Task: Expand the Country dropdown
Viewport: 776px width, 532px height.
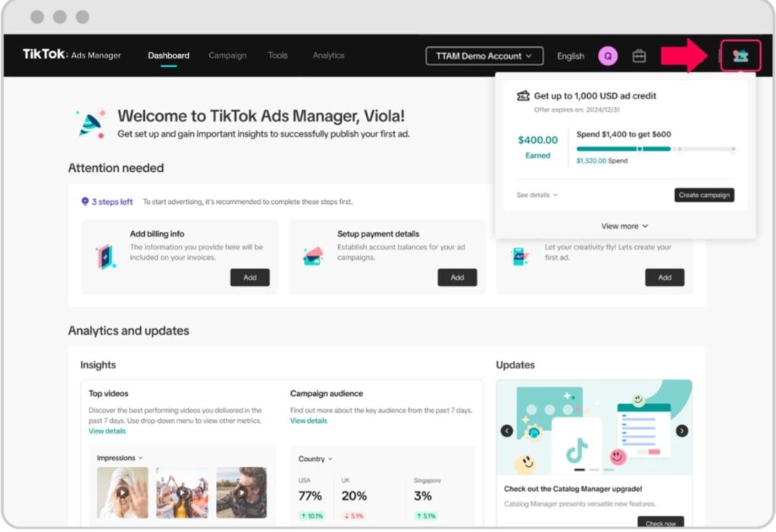Action: 315,458
